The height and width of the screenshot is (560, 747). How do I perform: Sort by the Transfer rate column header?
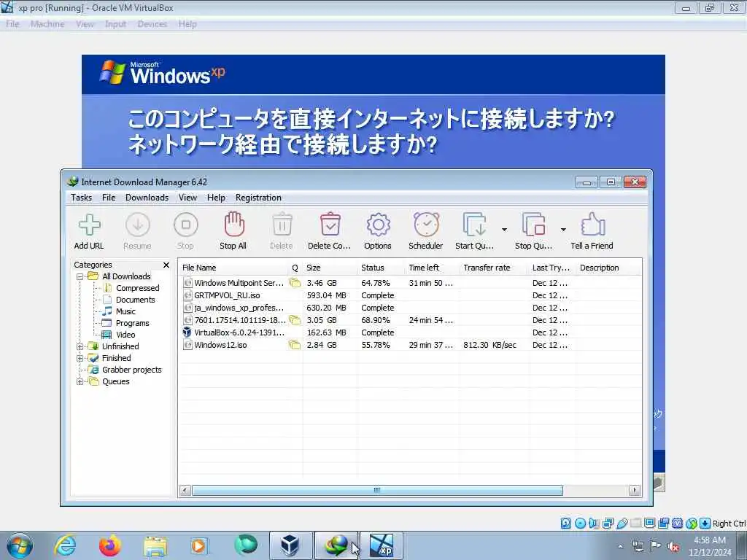tap(494, 268)
